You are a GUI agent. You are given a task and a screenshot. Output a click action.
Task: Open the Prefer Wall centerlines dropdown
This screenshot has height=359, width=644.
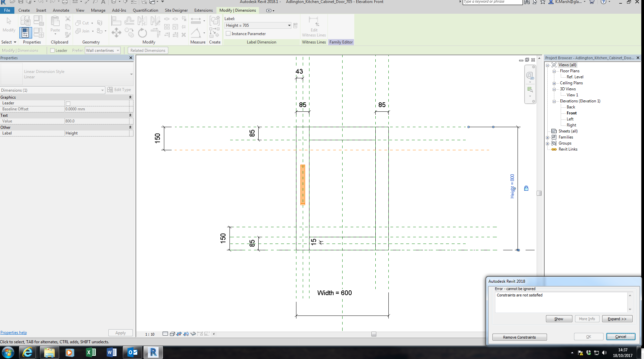click(118, 50)
